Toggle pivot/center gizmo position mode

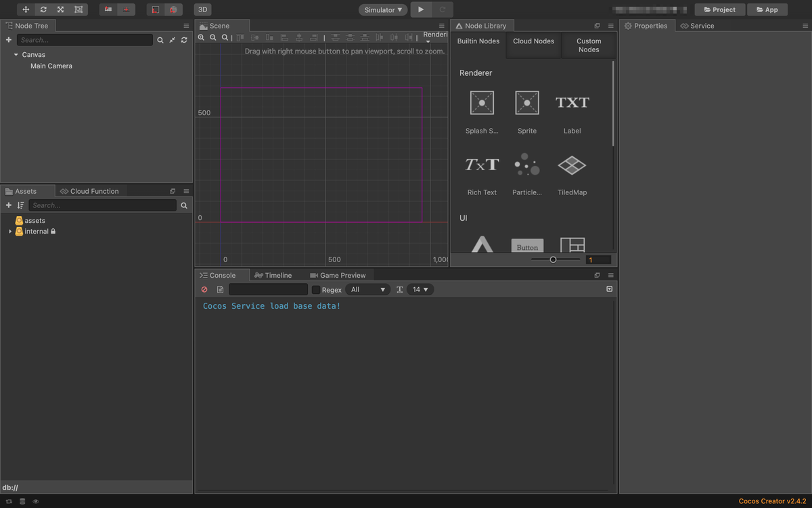[108, 9]
